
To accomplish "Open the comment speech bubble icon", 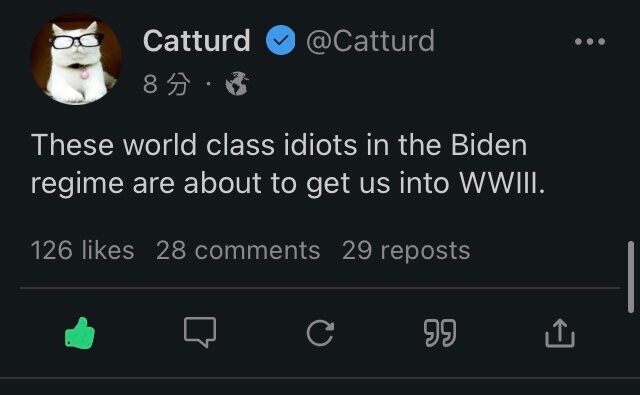I will (x=200, y=332).
